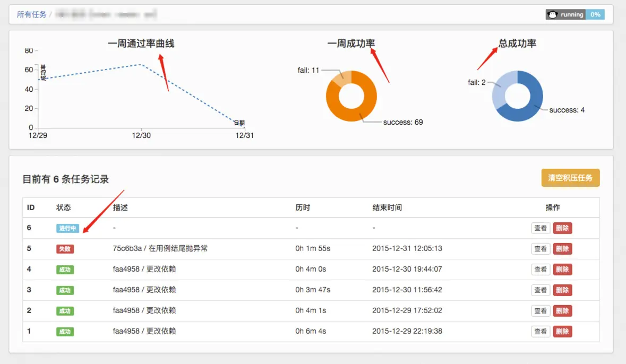Click the 描述 column header
The height and width of the screenshot is (364, 626).
(x=120, y=207)
